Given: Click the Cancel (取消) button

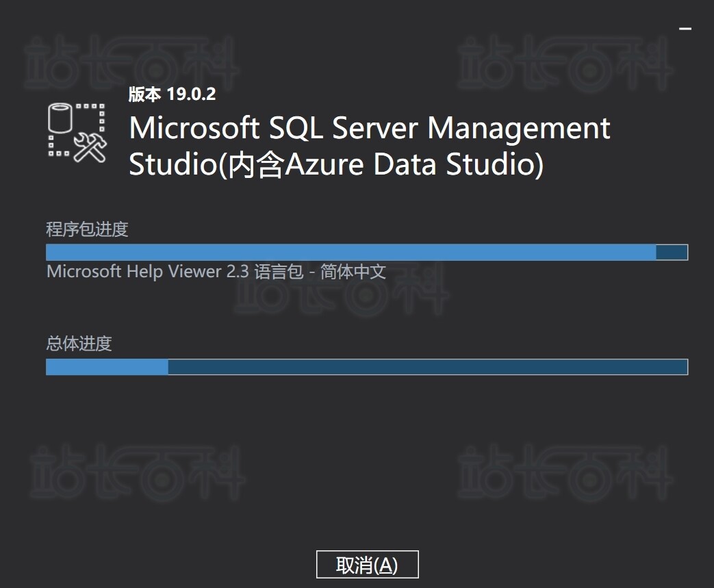Looking at the screenshot, I should (367, 564).
